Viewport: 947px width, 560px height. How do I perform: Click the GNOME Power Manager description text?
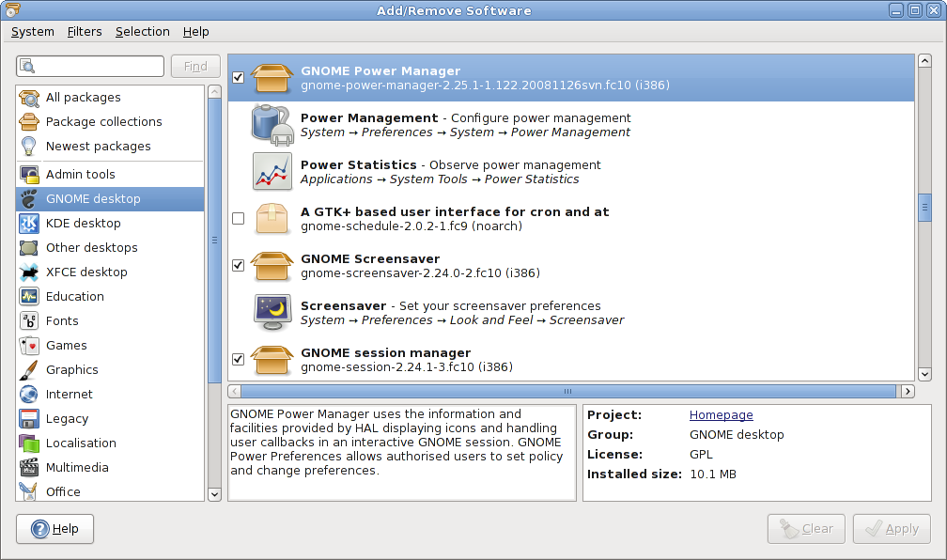[x=396, y=443]
